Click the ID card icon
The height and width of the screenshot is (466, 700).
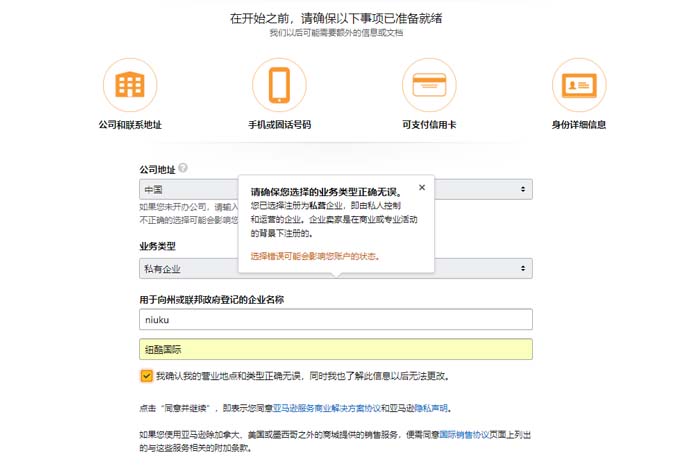pyautogui.click(x=579, y=85)
